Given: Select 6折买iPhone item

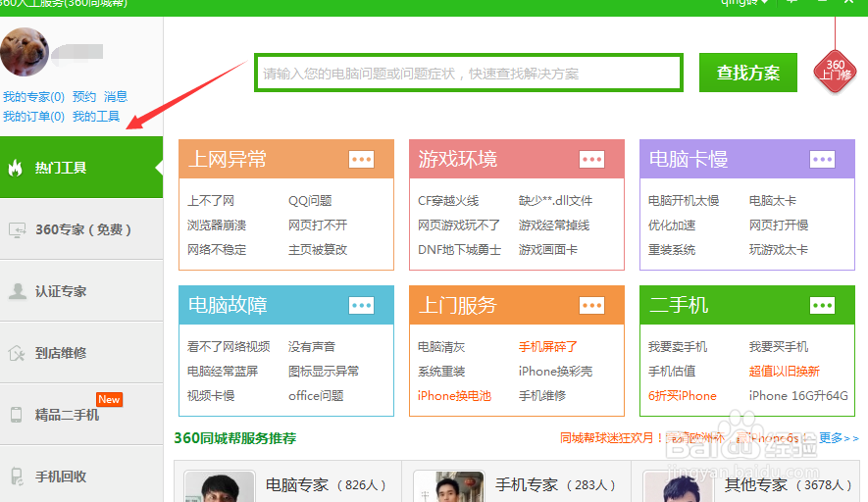Looking at the screenshot, I should pyautogui.click(x=683, y=396).
